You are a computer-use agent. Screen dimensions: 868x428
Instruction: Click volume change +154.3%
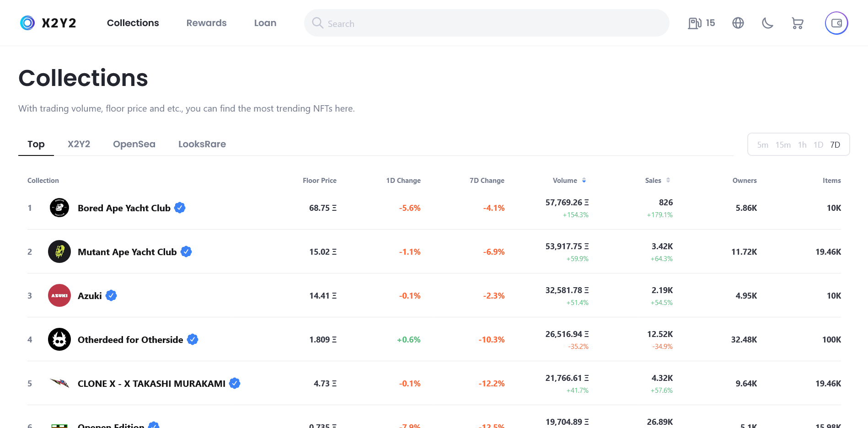576,215
